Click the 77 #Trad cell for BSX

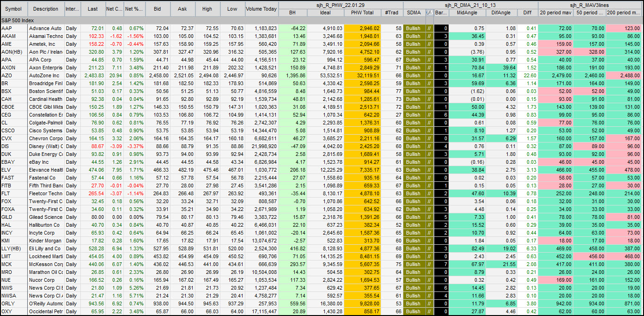(392, 92)
